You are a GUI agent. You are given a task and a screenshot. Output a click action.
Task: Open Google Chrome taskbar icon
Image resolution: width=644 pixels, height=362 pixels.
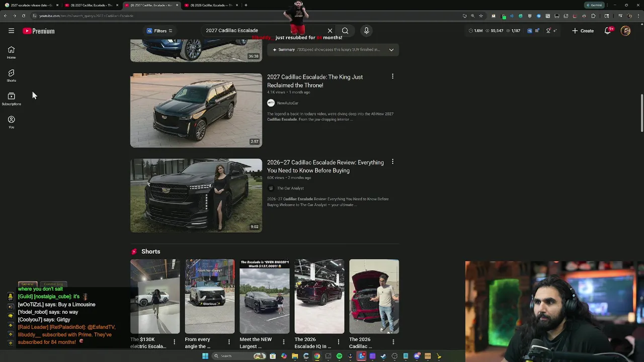click(317, 356)
